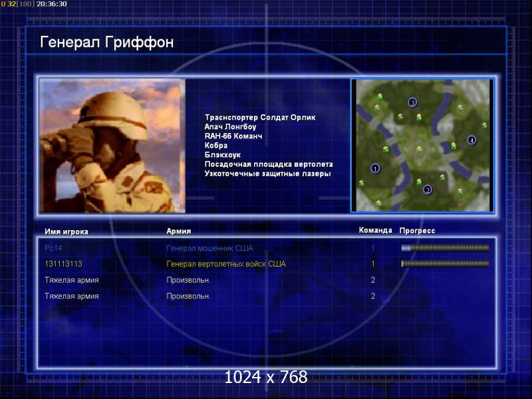
Task: Click the "Команда" column header
Action: [375, 230]
